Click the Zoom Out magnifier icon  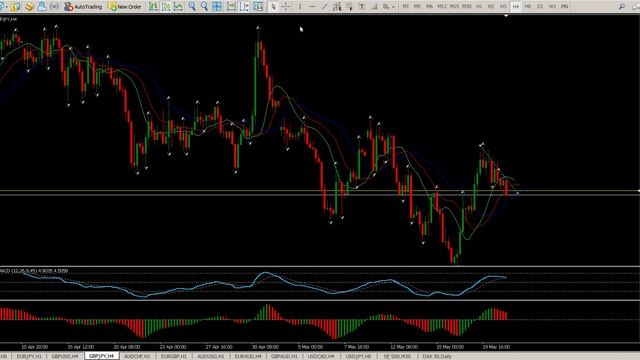tap(204, 7)
